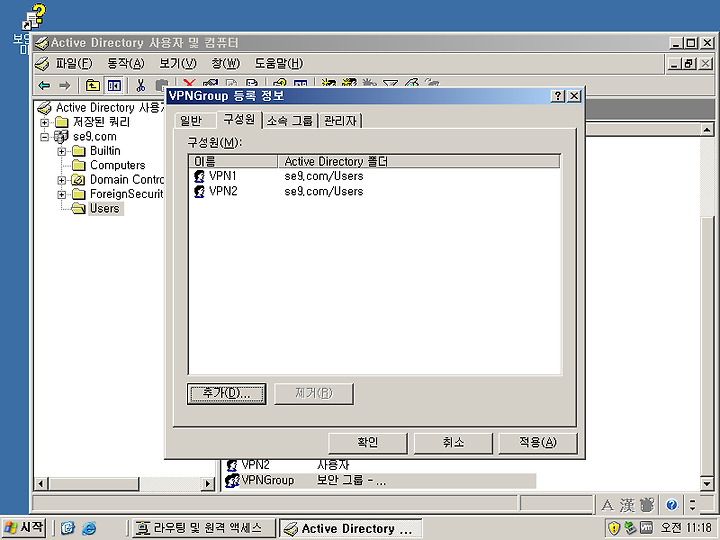
Task: Open the 파일(F) menu
Action: (74, 63)
